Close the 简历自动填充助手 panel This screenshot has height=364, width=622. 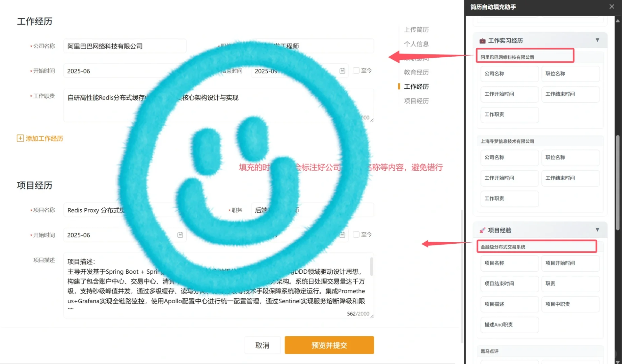[612, 6]
